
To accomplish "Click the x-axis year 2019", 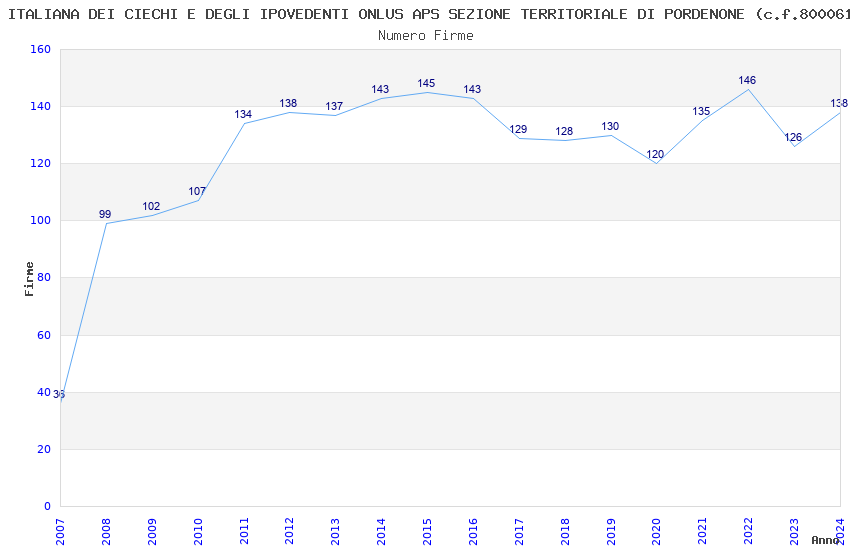I will 611,532.
